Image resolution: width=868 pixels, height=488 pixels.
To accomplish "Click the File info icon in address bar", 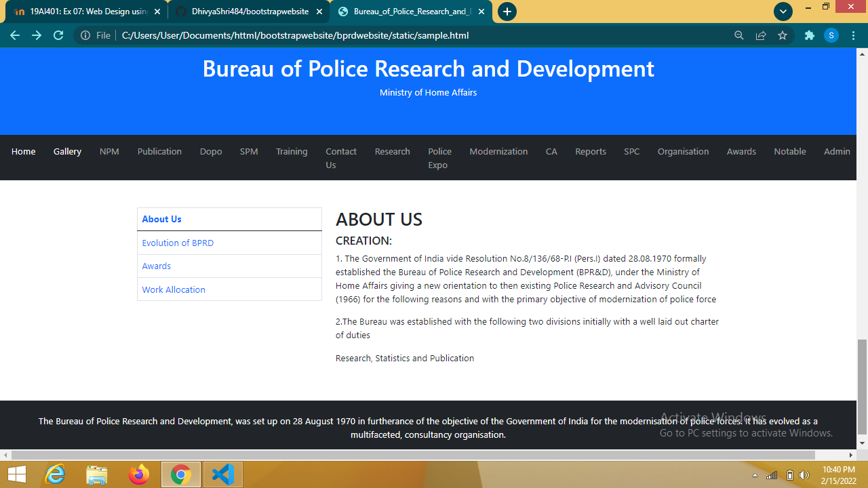I will [85, 35].
